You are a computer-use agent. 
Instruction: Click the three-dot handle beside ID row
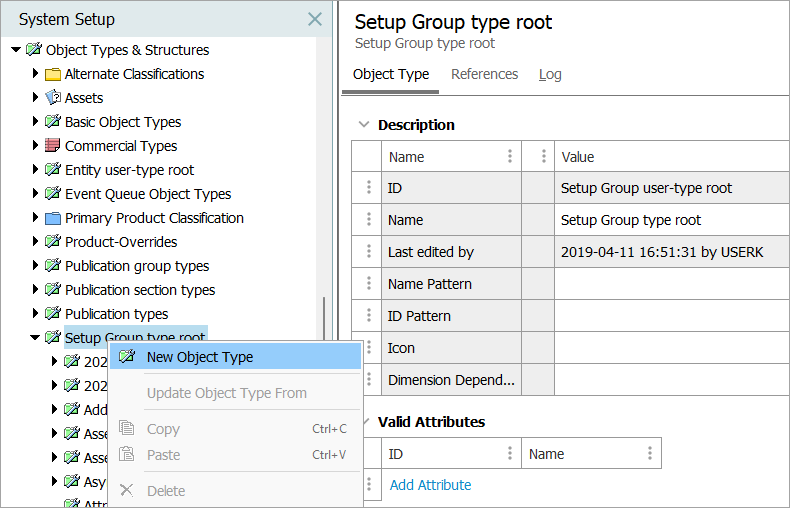pos(368,188)
